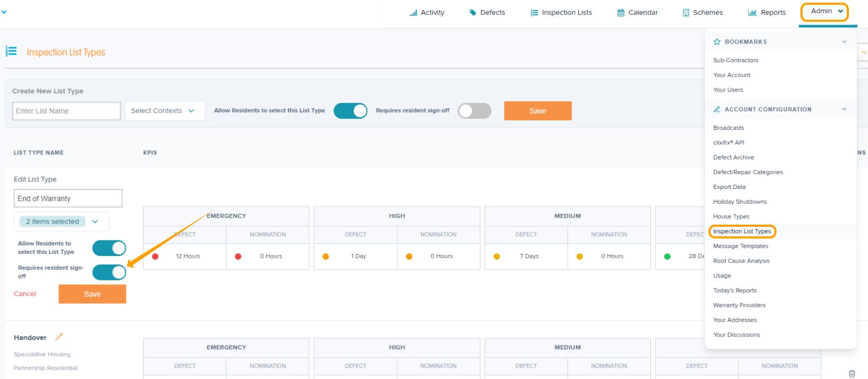Click Save under Edit List Type

pyautogui.click(x=92, y=294)
